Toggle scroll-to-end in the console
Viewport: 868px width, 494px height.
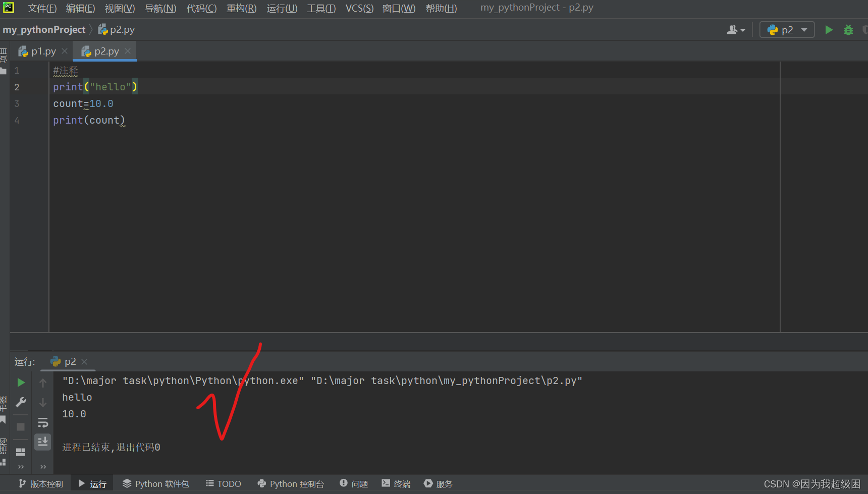(43, 442)
